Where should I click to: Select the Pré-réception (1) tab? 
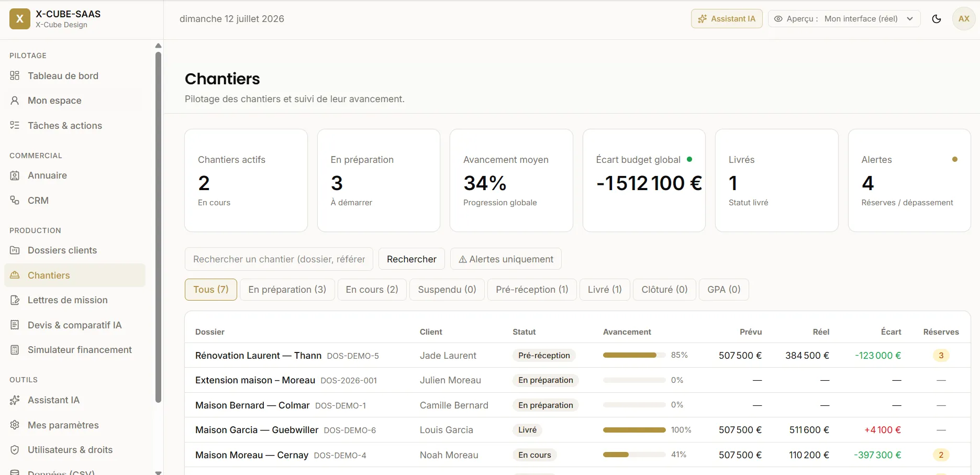click(532, 290)
